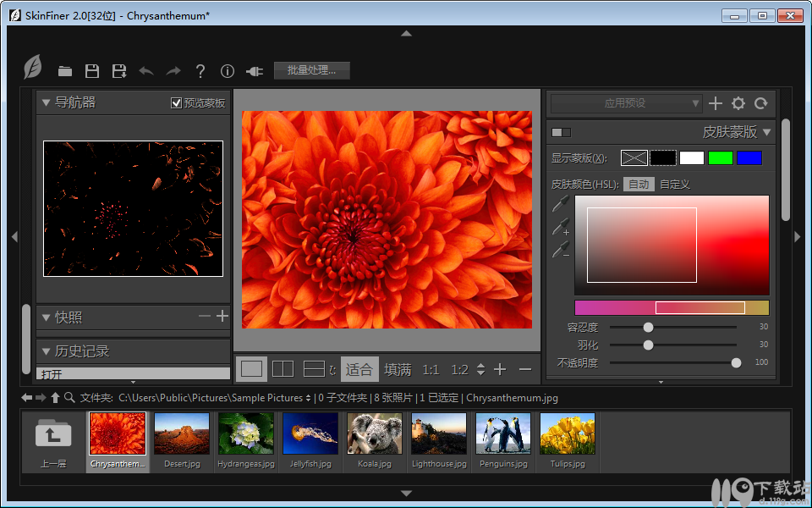The height and width of the screenshot is (508, 812).
Task: Click inside the skin color saturation field
Action: pos(672,246)
